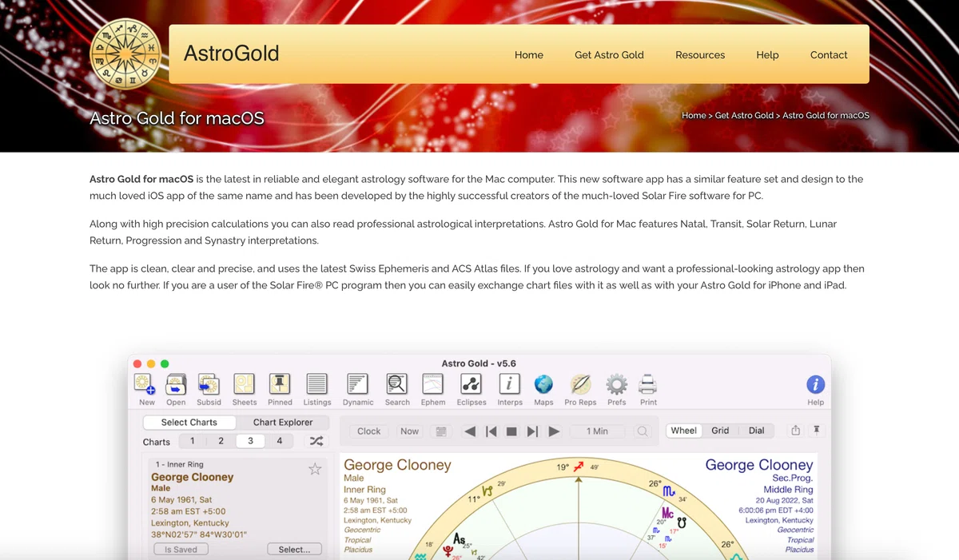
Task: Step backward one time interval
Action: [x=470, y=431]
